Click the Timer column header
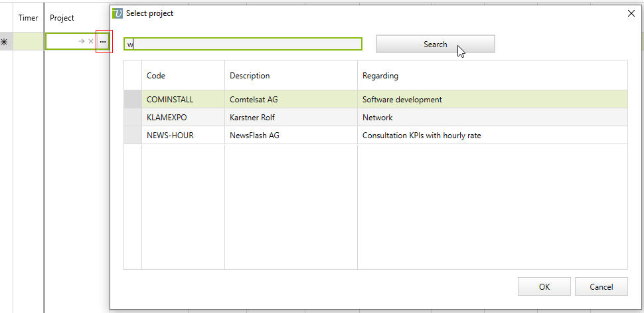Image resolution: width=644 pixels, height=313 pixels. coord(28,18)
